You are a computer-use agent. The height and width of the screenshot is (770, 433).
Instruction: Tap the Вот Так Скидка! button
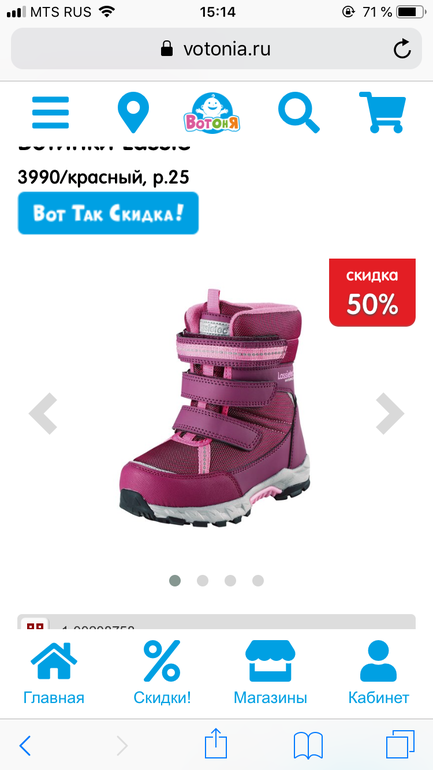point(108,213)
